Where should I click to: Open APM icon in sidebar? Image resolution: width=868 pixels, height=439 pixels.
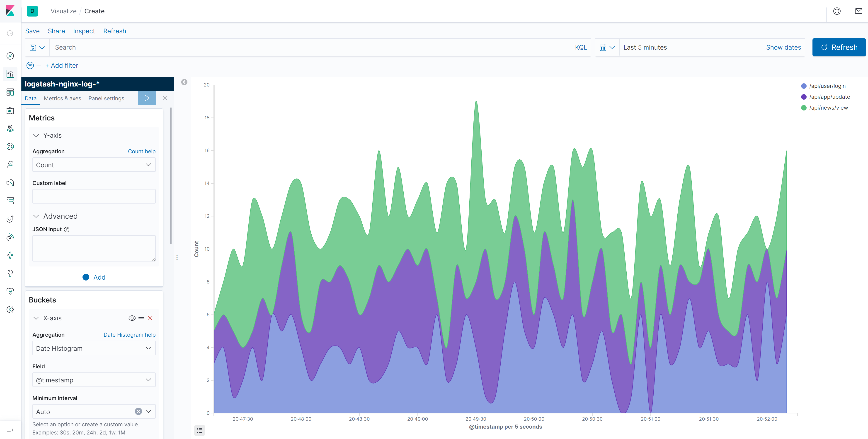click(x=10, y=201)
